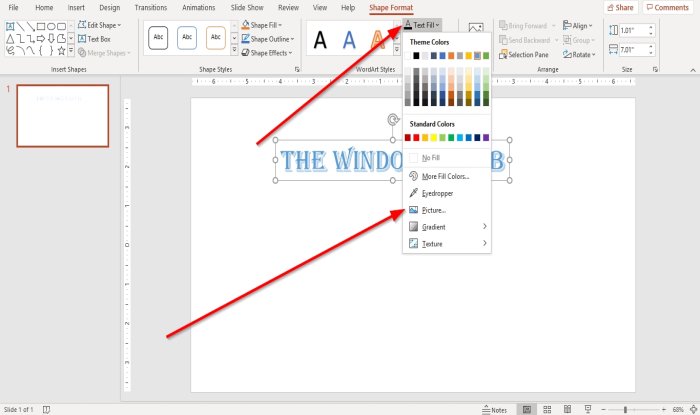Open the Home tab

tap(44, 8)
